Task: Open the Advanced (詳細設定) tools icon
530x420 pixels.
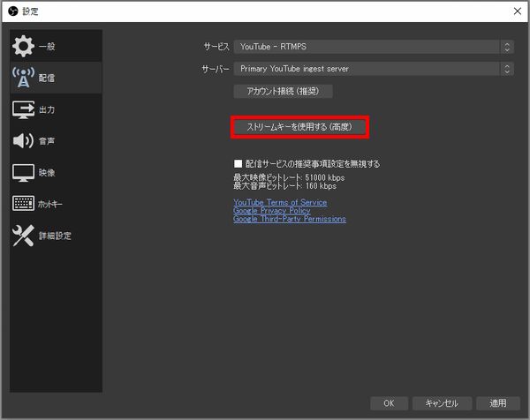Action: (23, 236)
